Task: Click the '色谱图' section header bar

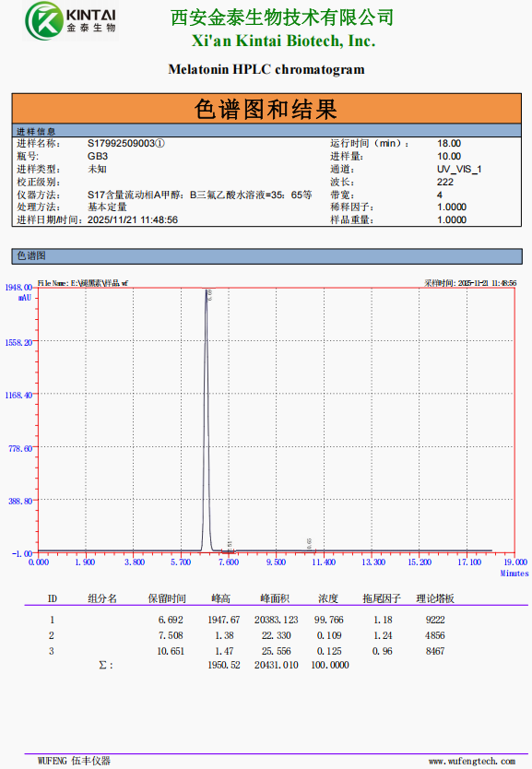Action: (266, 256)
